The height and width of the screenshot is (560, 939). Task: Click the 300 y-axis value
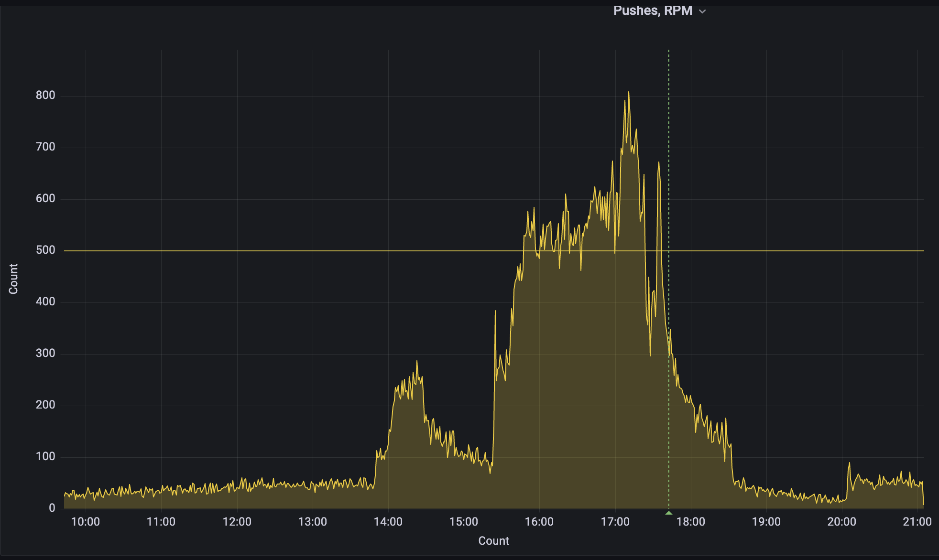click(x=45, y=353)
